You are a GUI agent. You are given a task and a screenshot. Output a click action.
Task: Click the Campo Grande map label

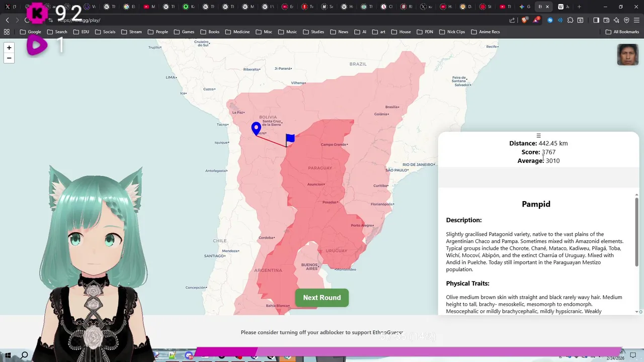334,145
